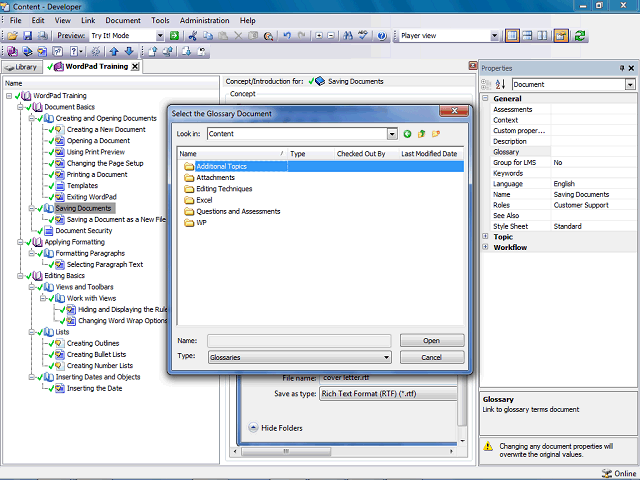Click the Record Topic gear icon
The height and width of the screenshot is (480, 640).
(96, 51)
